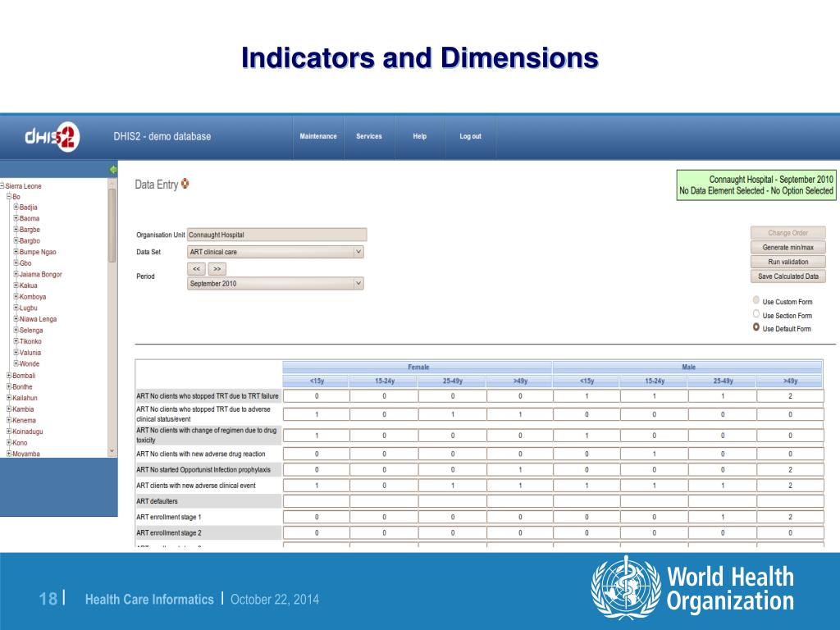Open the Help menu
Image resolution: width=840 pixels, height=630 pixels.
pos(420,137)
